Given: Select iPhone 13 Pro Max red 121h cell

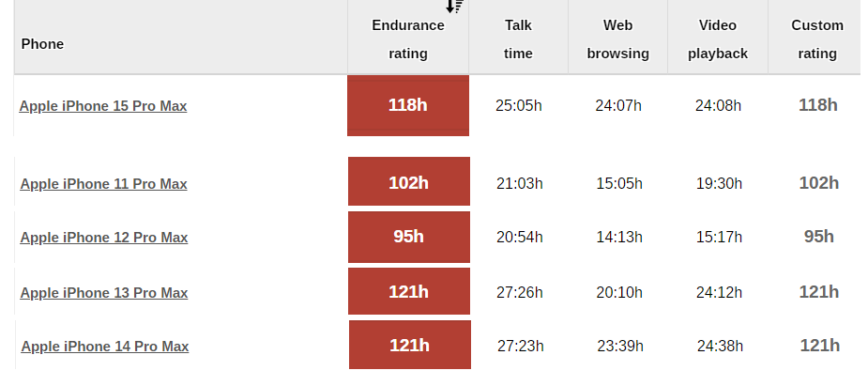Looking at the screenshot, I should pyautogui.click(x=408, y=292).
